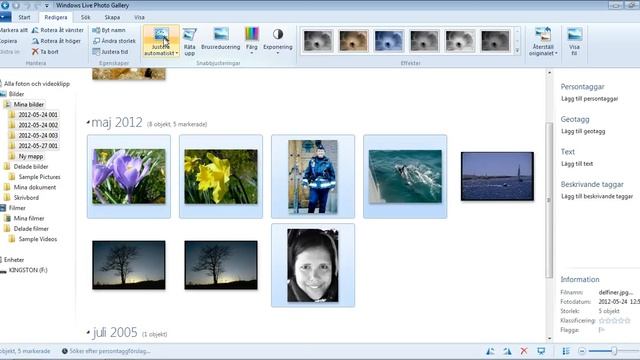640x360 pixels.
Task: Select the purple crocus photo thumbnail
Action: pyautogui.click(x=129, y=176)
